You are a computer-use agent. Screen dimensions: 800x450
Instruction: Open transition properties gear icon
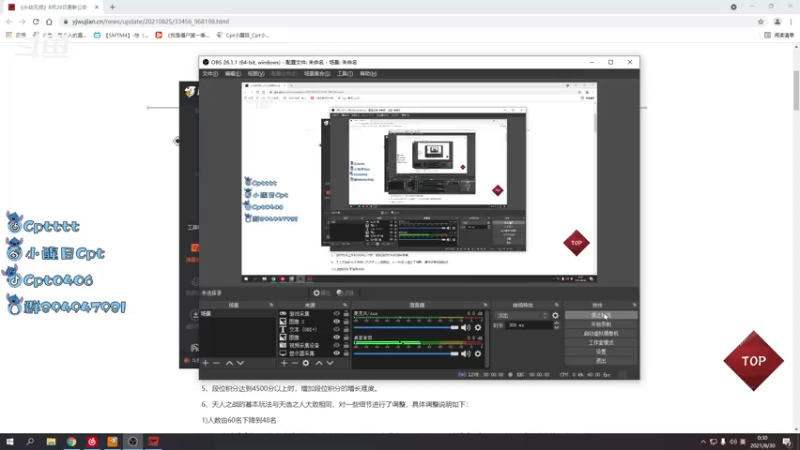click(x=555, y=315)
